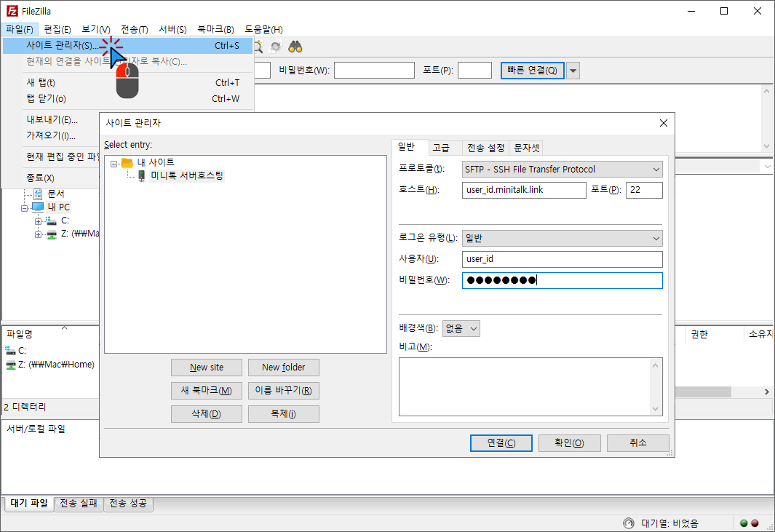The width and height of the screenshot is (775, 532).
Task: Collapse the 내 사이트 folder node
Action: click(x=114, y=164)
